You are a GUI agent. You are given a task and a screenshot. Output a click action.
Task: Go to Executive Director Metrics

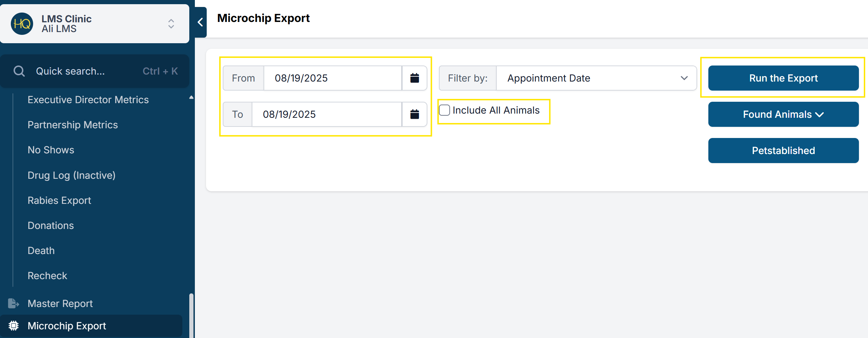click(x=88, y=100)
